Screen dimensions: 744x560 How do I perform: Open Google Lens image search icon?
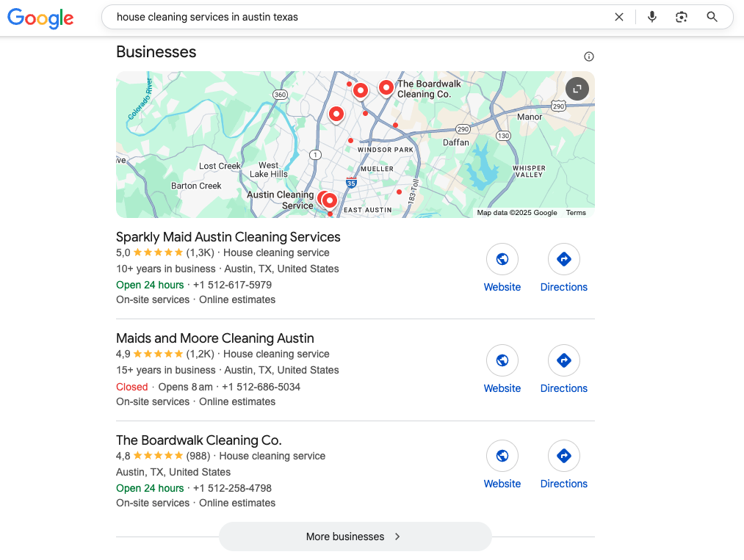coord(682,17)
